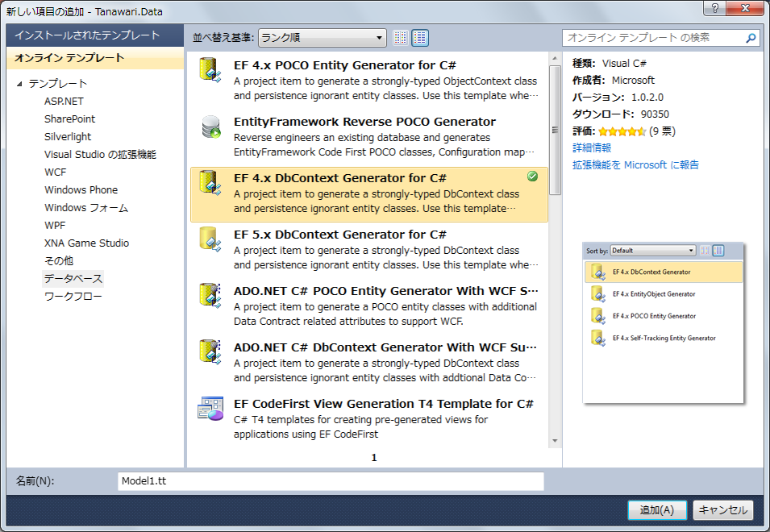
Task: Select Windows Phone category
Action: (x=81, y=190)
